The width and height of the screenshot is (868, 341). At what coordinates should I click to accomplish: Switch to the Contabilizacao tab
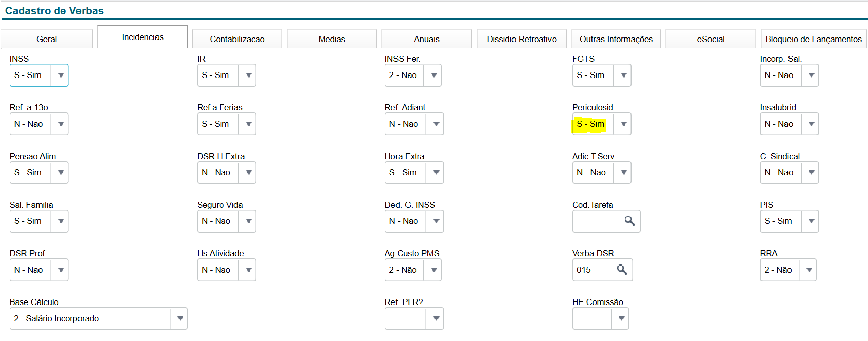(237, 39)
